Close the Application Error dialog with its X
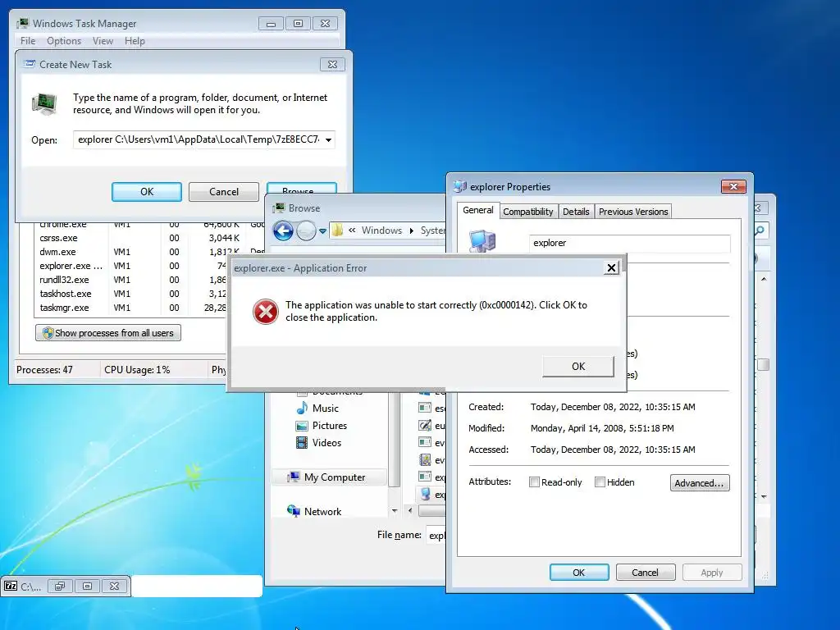840x630 pixels. [611, 268]
